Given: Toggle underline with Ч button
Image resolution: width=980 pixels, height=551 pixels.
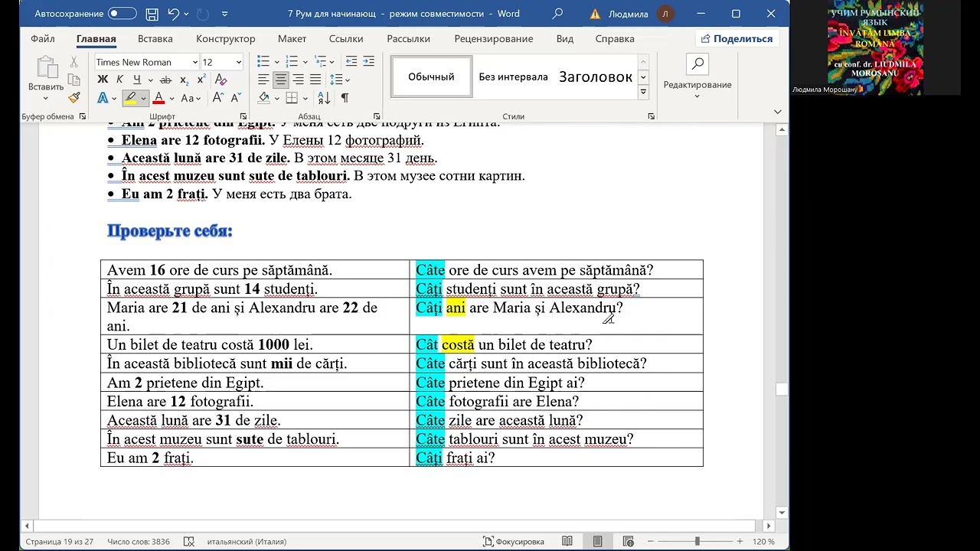Looking at the screenshot, I should [x=136, y=80].
